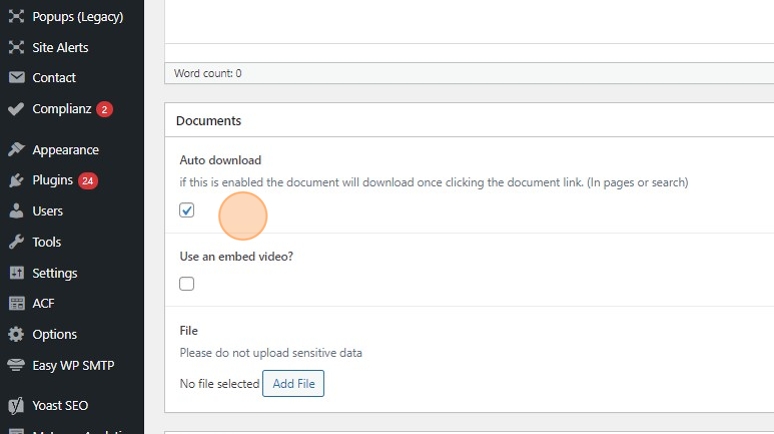This screenshot has height=434, width=774.
Task: Click the Plugins update count badge
Action: 88,181
